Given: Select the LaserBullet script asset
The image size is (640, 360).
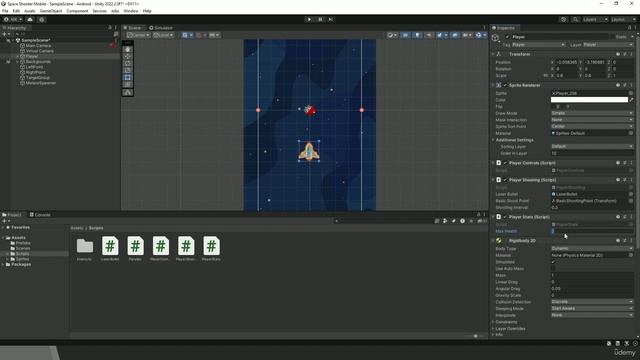Looking at the screenshot, I should tap(110, 249).
